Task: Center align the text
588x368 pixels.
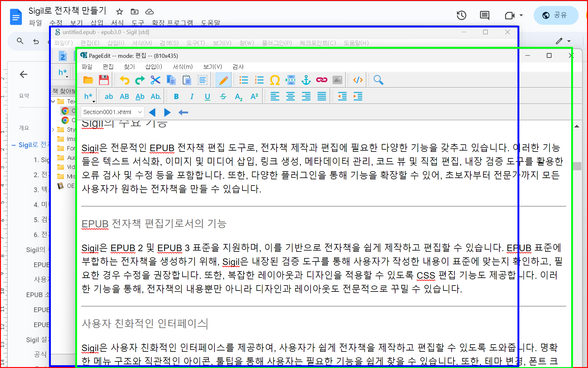Action: [x=291, y=97]
